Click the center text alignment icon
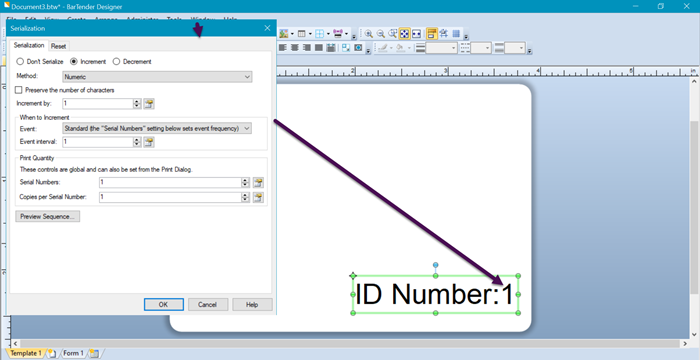This screenshot has height=360, width=700. (295, 48)
